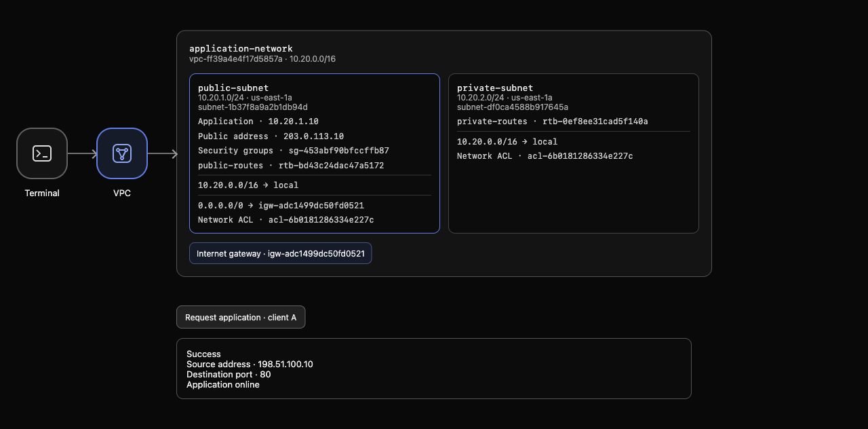Click the public-routes rtb-bd43c24dac47a5172 row
The width and height of the screenshot is (868, 429).
pyautogui.click(x=291, y=166)
